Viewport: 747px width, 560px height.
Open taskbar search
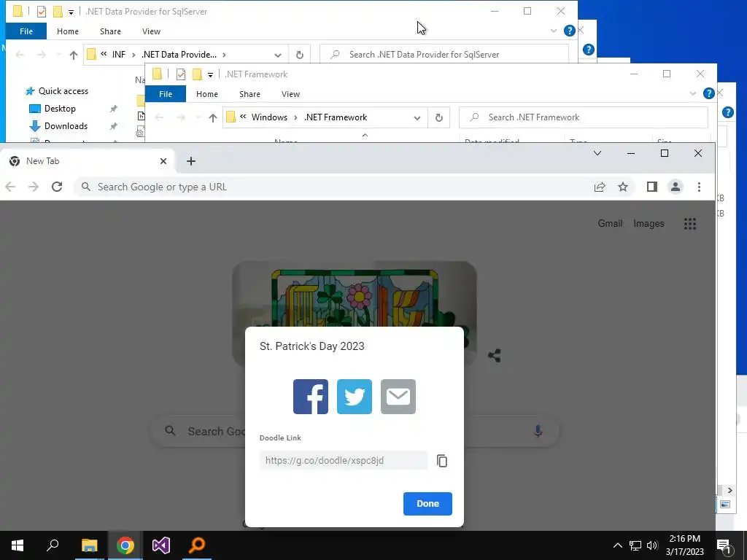tap(53, 545)
